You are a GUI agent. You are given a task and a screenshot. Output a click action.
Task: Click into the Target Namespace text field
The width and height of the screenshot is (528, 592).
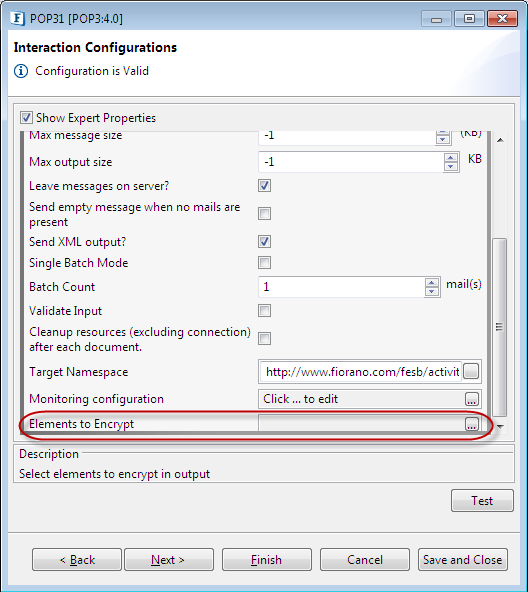coord(361,372)
